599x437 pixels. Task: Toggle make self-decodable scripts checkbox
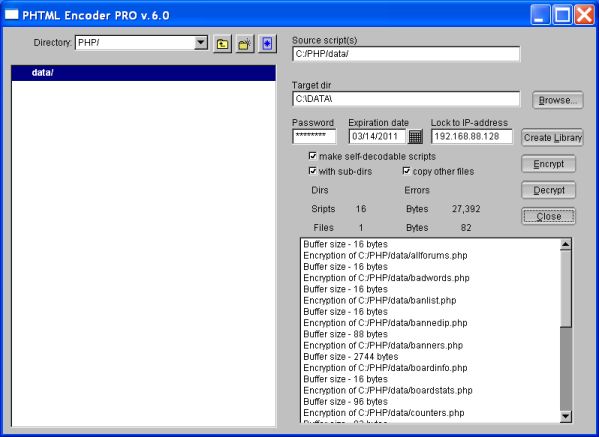click(313, 156)
